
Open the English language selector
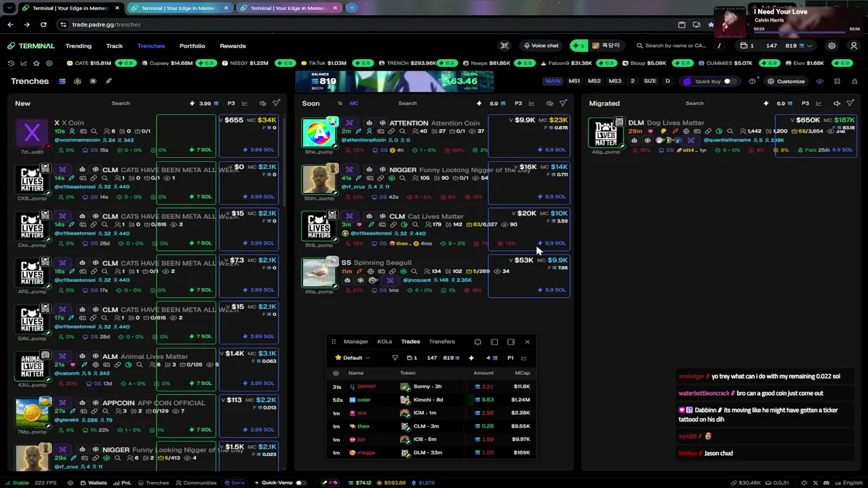(848, 483)
